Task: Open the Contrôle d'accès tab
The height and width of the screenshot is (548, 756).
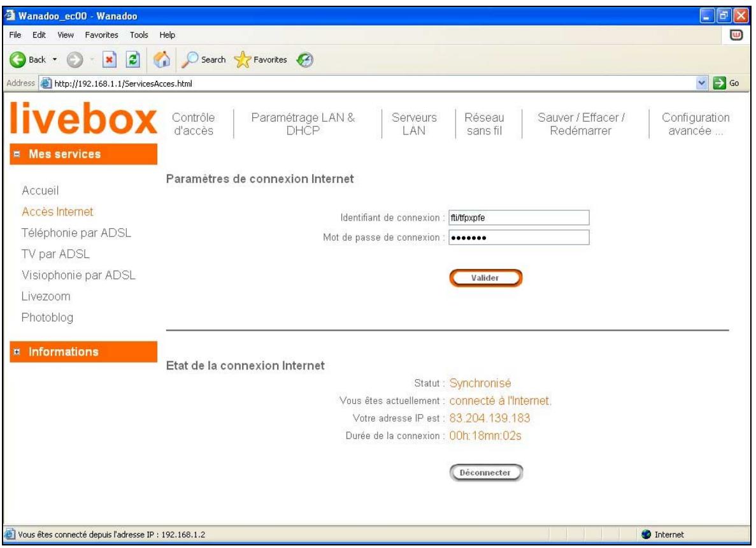Action: click(194, 124)
